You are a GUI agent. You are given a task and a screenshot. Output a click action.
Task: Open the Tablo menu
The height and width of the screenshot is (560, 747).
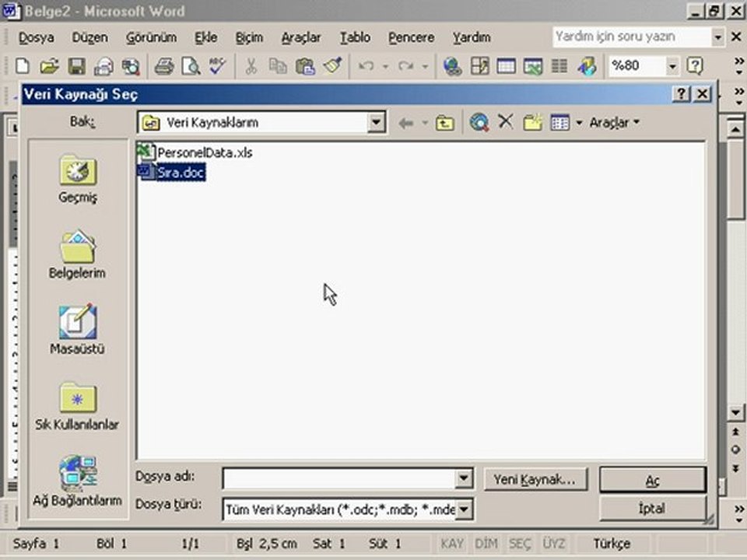pyautogui.click(x=355, y=37)
